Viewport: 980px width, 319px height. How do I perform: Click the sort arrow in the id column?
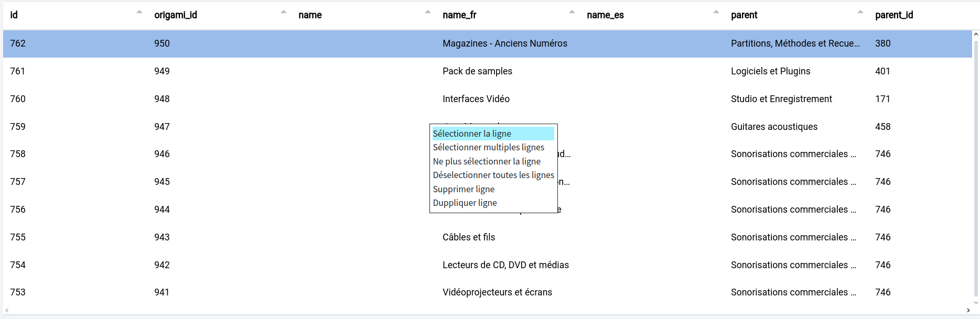139,12
